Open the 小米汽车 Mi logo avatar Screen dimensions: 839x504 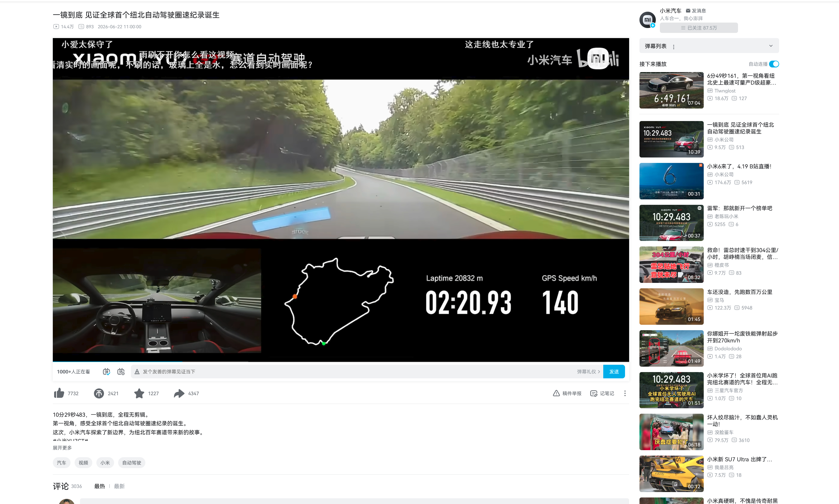pos(647,20)
